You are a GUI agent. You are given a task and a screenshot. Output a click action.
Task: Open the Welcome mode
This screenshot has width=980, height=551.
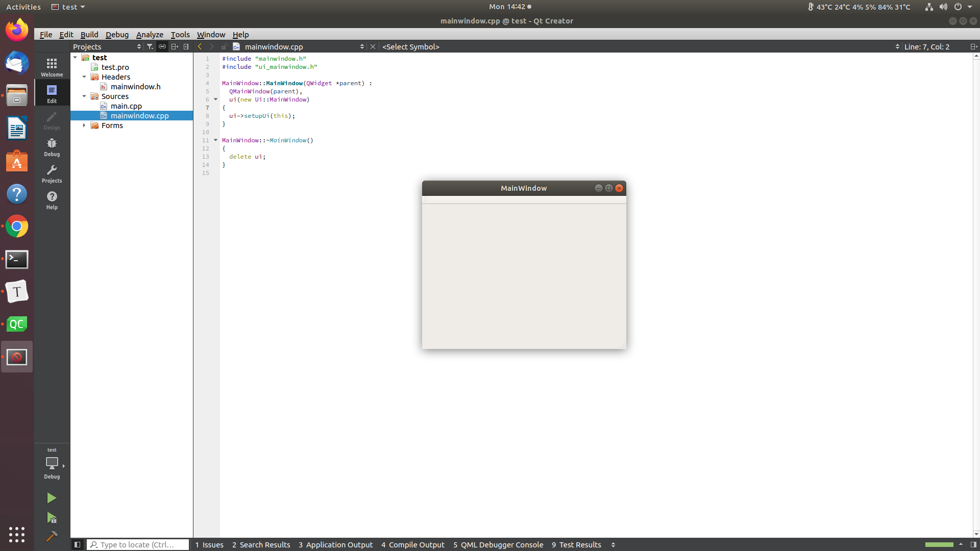click(52, 67)
